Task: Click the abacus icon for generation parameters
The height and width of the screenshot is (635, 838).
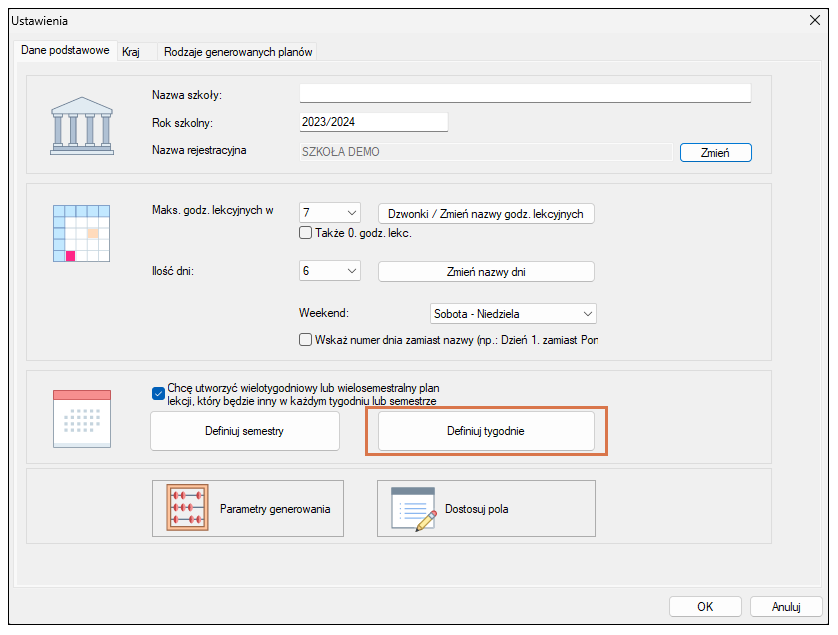Action: coord(187,508)
